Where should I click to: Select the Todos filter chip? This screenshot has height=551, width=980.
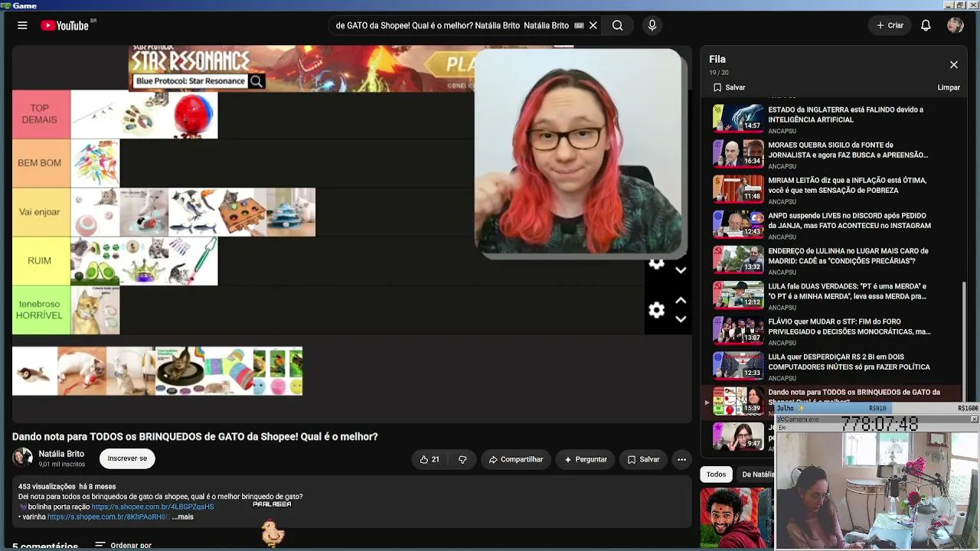click(x=716, y=474)
